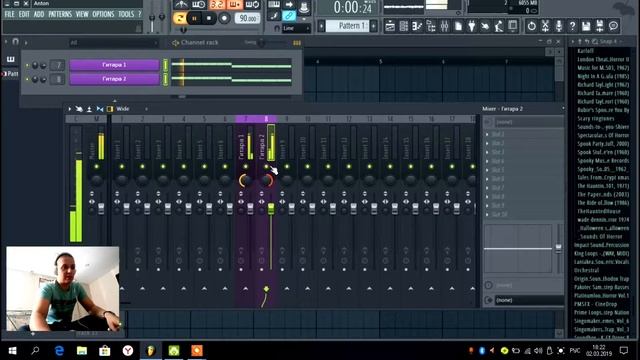This screenshot has height=360, width=640.
Task: Click the scissors icon in the toolbar
Action: tap(545, 26)
